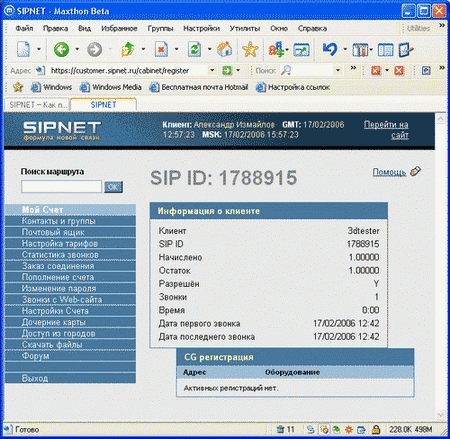Click the OK route search button
Image resolution: width=450 pixels, height=439 pixels.
point(113,187)
